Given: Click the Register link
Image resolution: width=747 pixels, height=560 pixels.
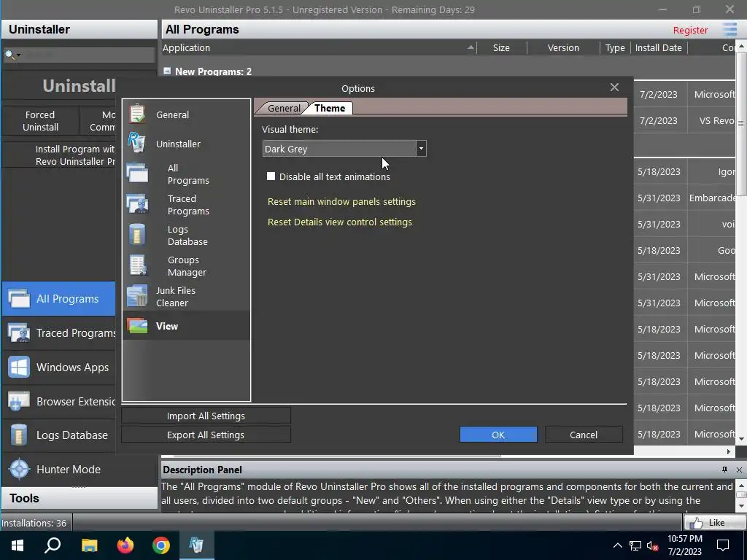Looking at the screenshot, I should pos(690,30).
